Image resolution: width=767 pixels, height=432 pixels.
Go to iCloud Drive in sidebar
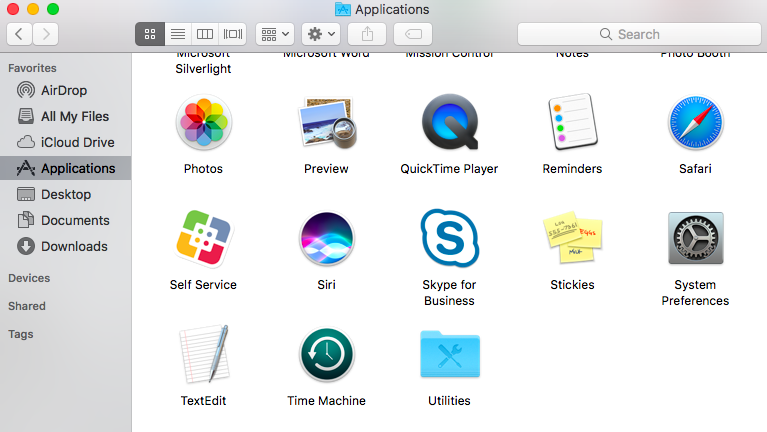point(77,142)
